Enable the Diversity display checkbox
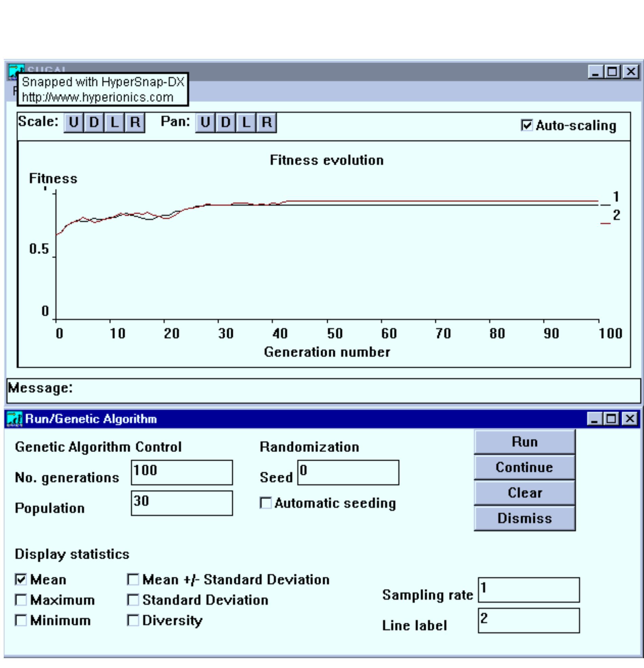 tap(133, 620)
